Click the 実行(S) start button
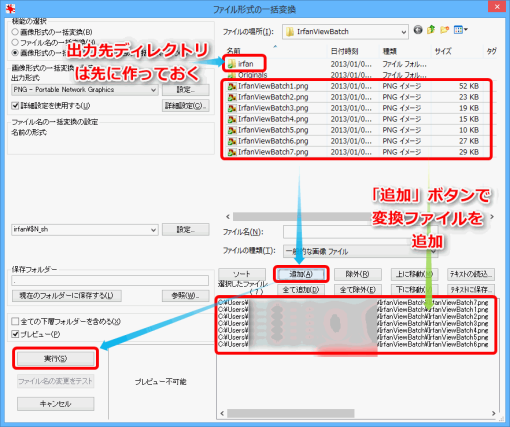Screen dimensions: 510x427 (x=56, y=359)
